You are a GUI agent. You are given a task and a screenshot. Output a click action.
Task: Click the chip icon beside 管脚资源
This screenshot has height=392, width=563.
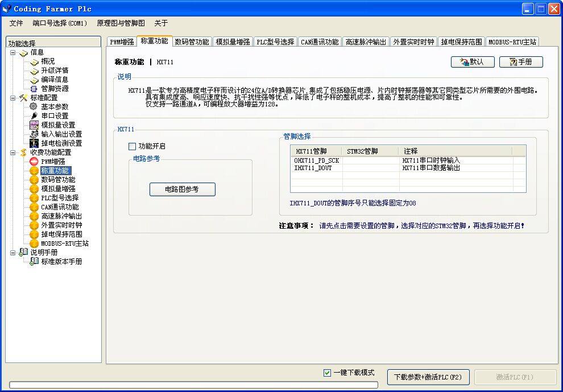point(34,88)
